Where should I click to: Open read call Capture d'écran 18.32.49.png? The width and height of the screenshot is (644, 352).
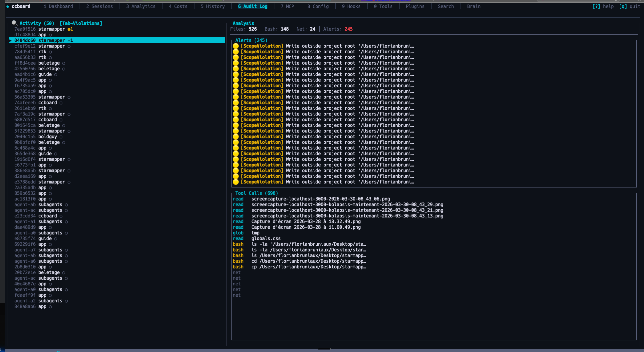pos(297,221)
